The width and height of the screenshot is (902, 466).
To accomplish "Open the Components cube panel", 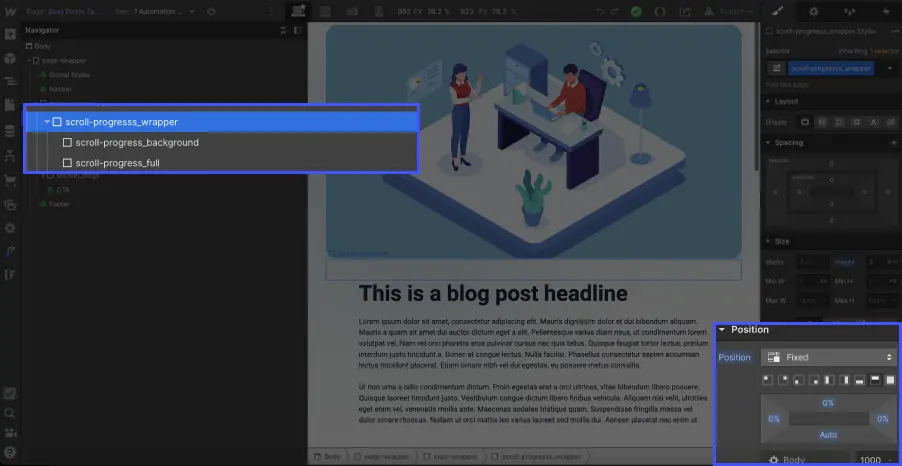I will [9, 58].
